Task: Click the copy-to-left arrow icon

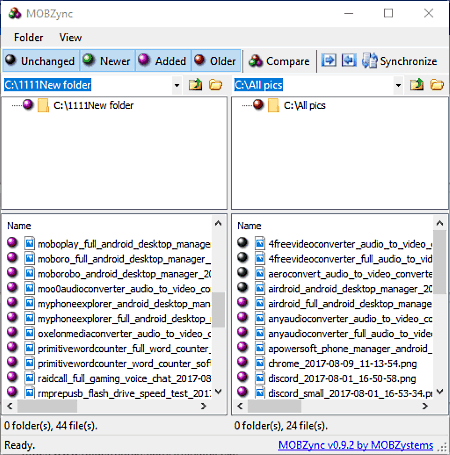Action: (349, 61)
